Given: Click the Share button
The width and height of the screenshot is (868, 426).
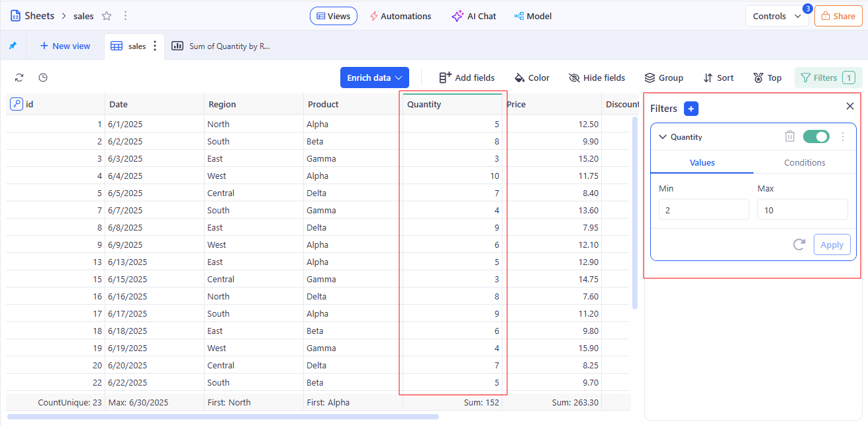Looking at the screenshot, I should [838, 17].
